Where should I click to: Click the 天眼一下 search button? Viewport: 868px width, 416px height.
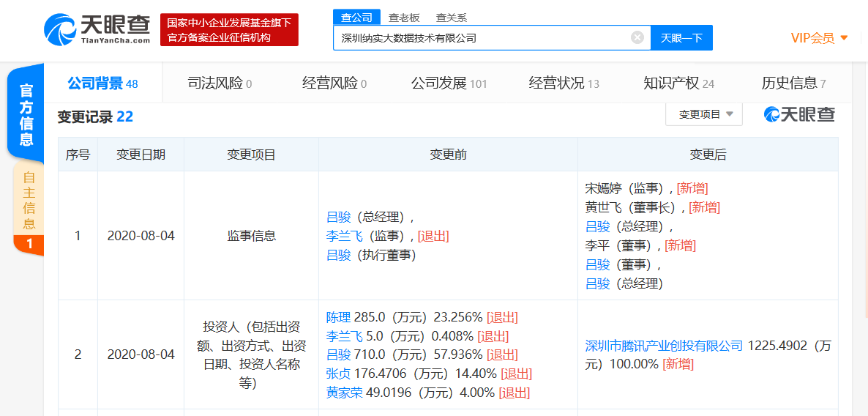click(681, 37)
